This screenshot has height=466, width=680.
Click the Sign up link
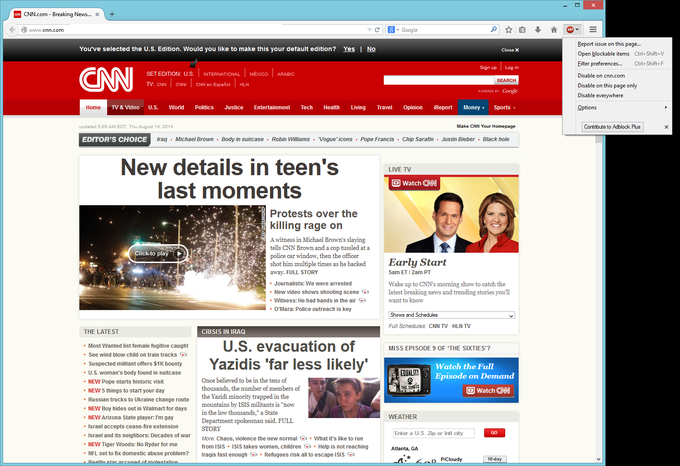488,68
